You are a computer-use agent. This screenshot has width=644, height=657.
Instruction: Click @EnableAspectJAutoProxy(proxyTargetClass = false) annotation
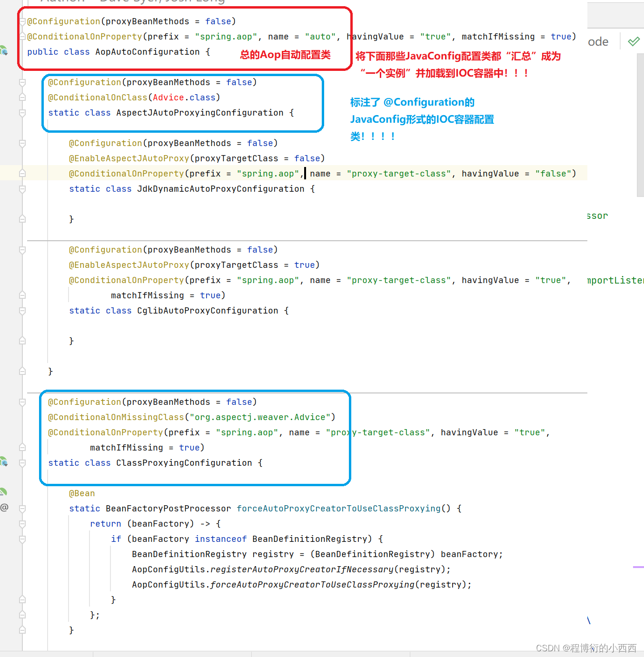click(x=197, y=158)
